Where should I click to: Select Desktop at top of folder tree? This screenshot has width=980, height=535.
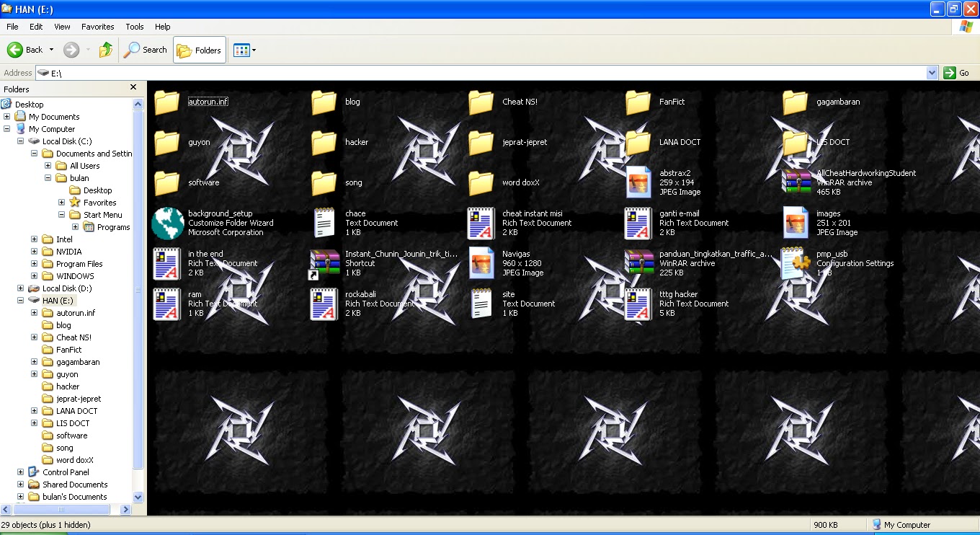pos(30,105)
